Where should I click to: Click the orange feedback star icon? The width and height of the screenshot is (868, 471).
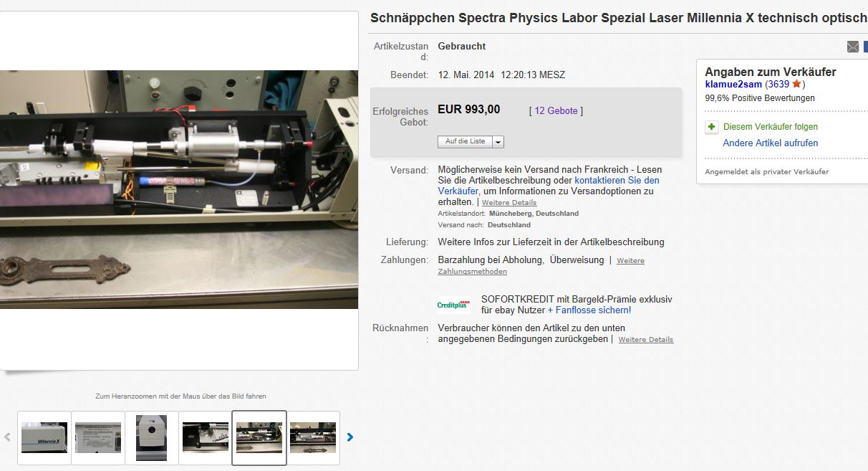click(796, 84)
